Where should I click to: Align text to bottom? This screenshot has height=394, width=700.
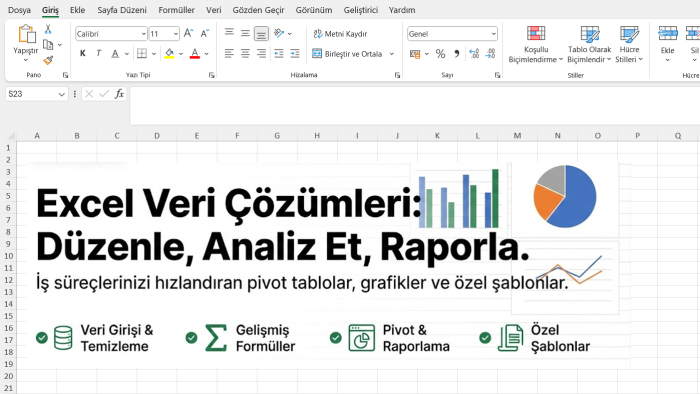coord(261,33)
